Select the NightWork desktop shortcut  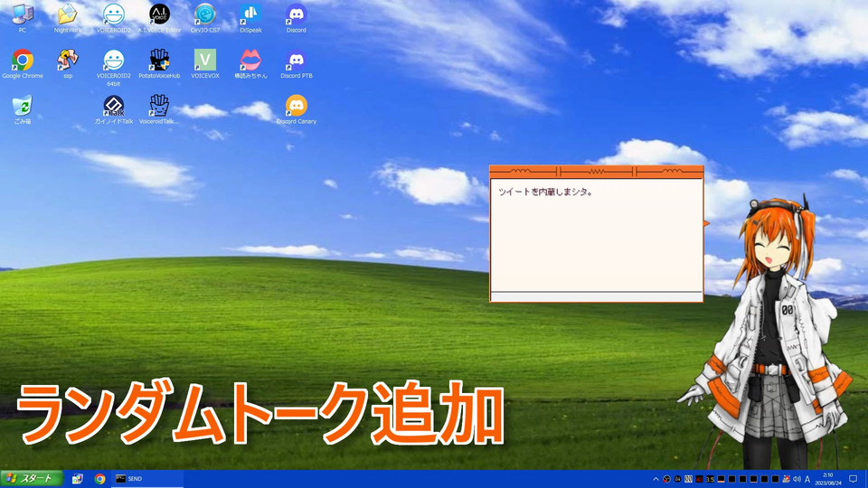tap(68, 17)
